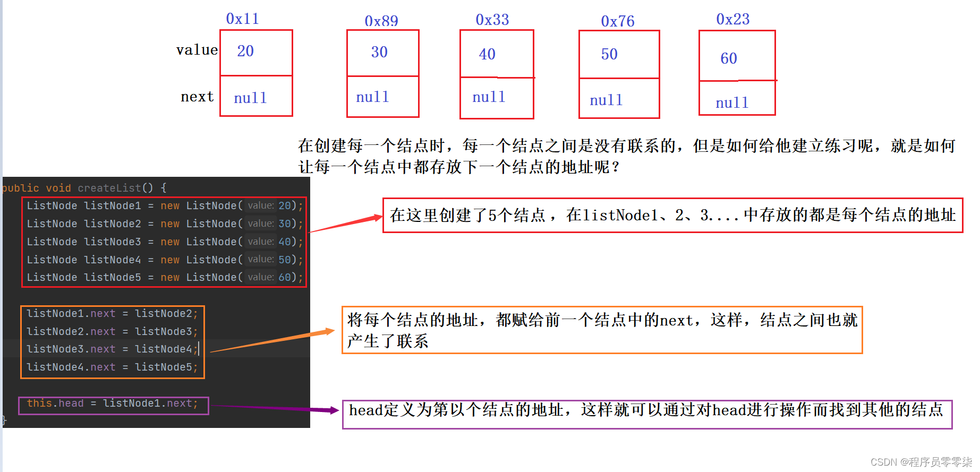Click the line "listNode1.next = listNode2;"

[112, 313]
